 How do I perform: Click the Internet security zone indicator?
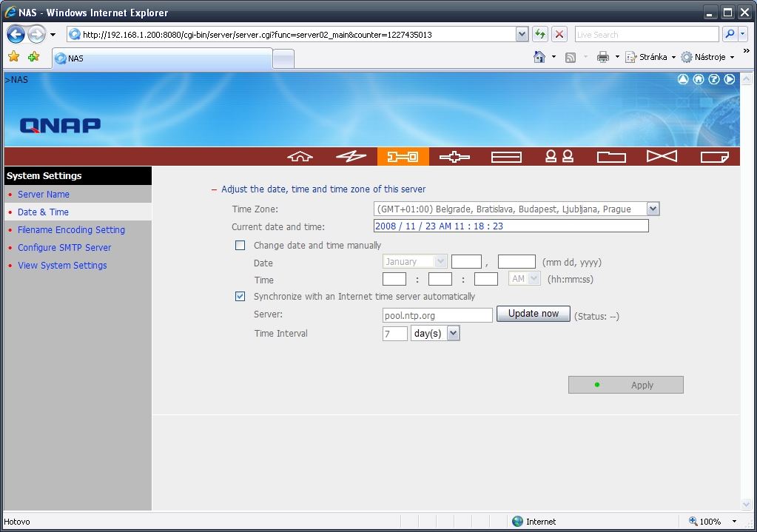(x=534, y=522)
